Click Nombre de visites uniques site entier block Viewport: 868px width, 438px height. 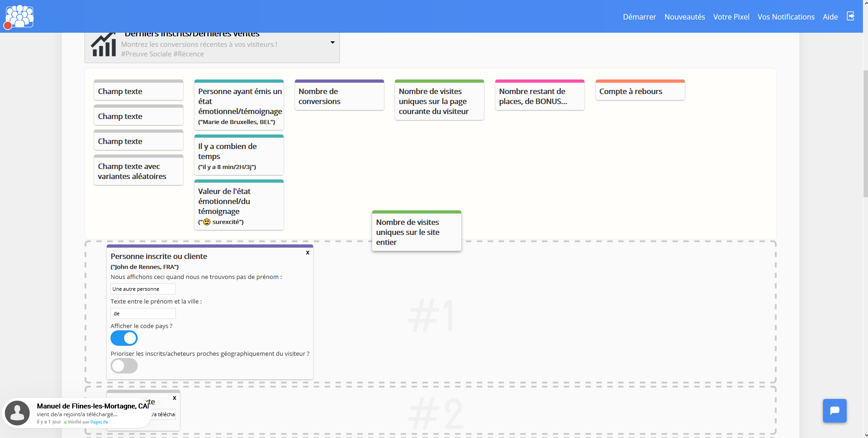(x=417, y=231)
